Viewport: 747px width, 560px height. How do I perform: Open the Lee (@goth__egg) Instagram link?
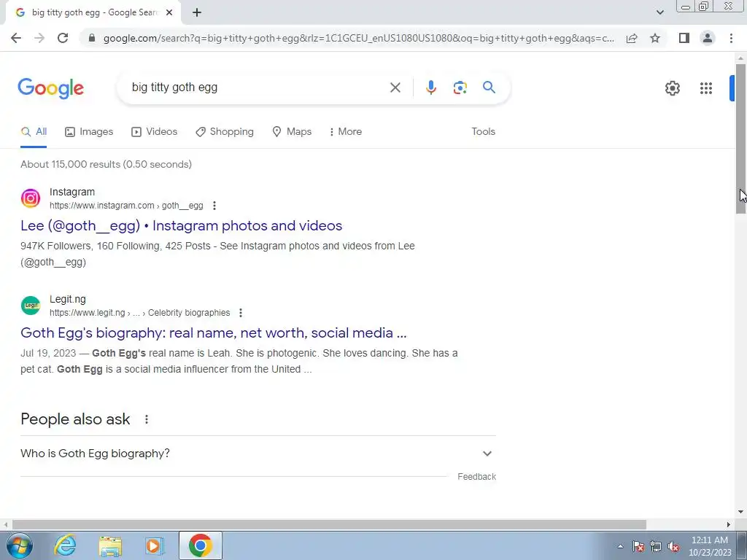click(181, 226)
